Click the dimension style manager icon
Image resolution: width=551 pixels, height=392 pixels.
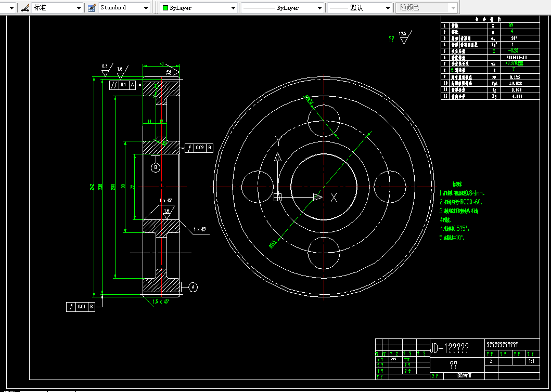(x=24, y=7)
